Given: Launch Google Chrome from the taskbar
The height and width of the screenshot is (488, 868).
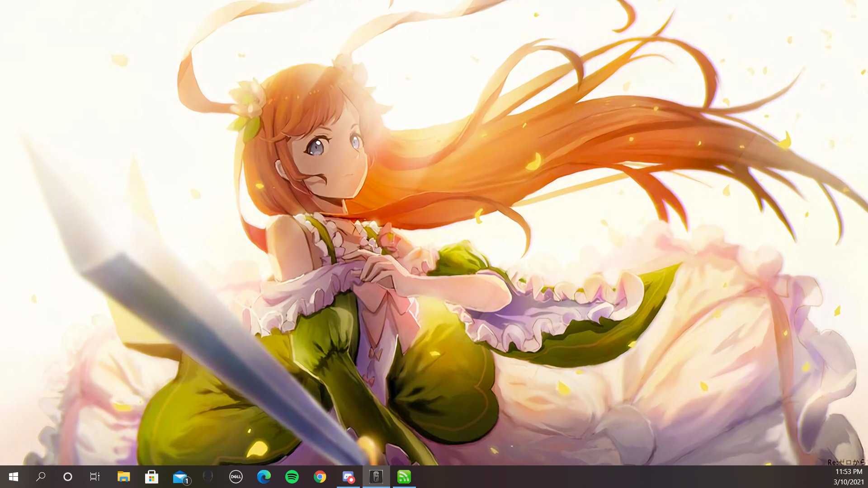Looking at the screenshot, I should tap(320, 477).
